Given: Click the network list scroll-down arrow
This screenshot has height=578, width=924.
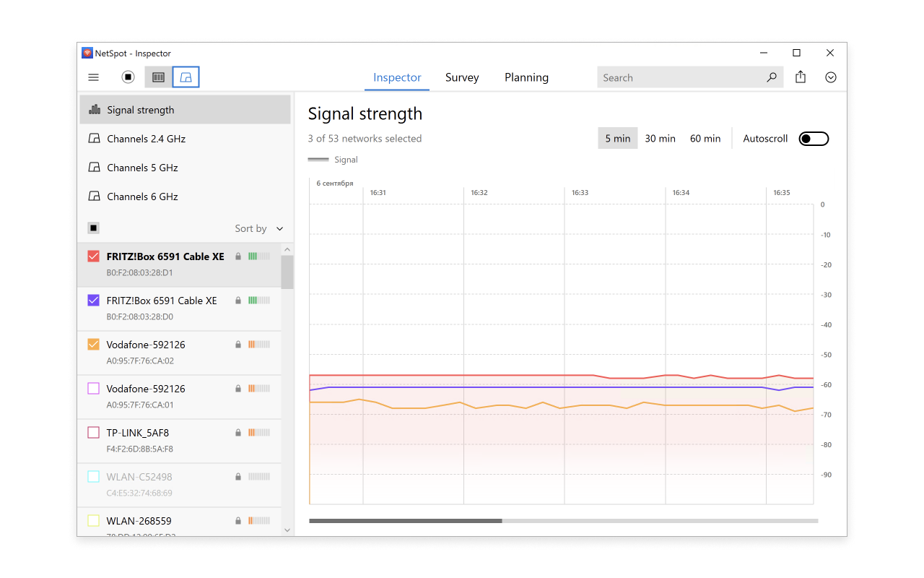Looking at the screenshot, I should (287, 530).
